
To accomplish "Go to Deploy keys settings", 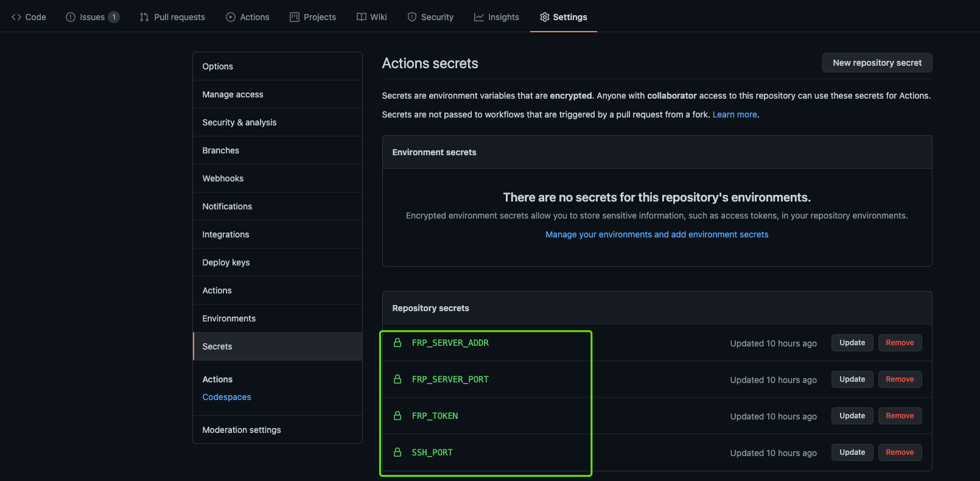I will tap(226, 262).
